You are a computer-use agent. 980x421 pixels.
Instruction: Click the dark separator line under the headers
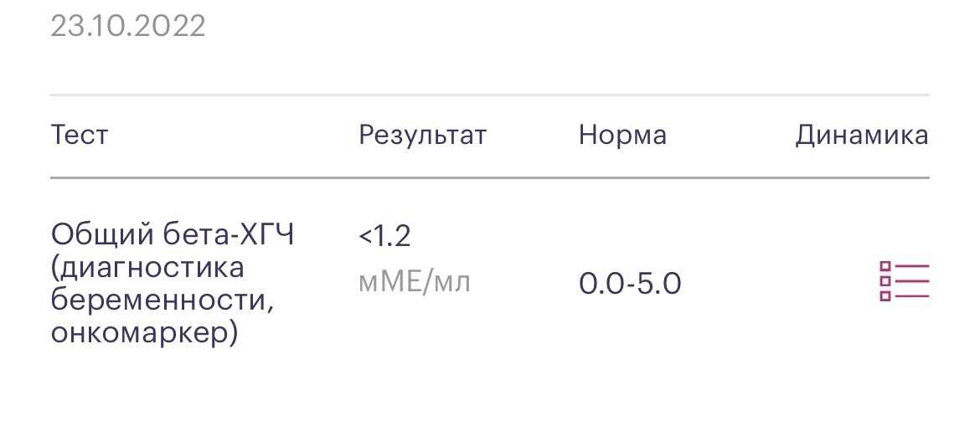coord(490,178)
